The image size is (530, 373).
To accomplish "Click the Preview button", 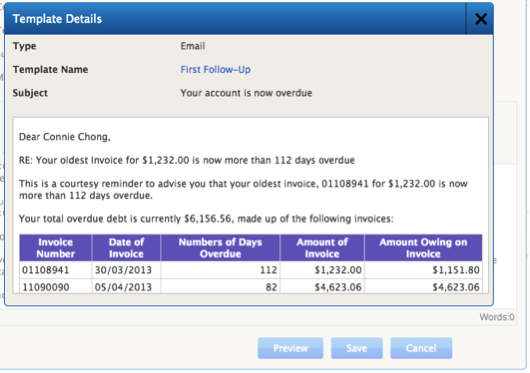I will click(x=290, y=348).
